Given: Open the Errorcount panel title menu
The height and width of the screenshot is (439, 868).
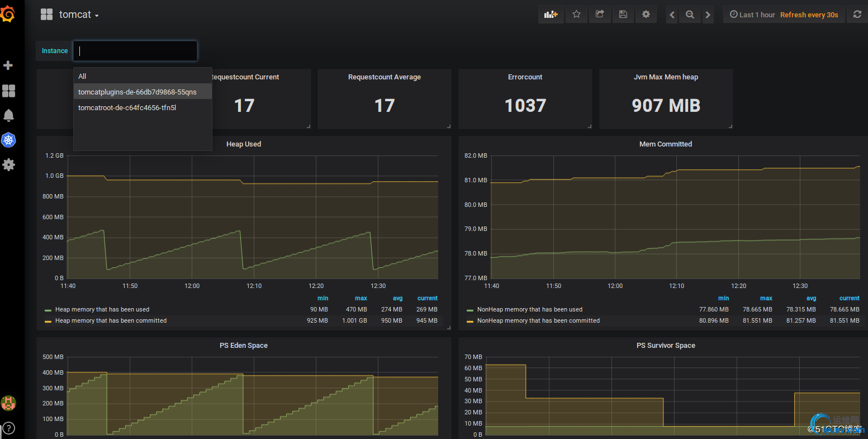Looking at the screenshot, I should click(525, 77).
